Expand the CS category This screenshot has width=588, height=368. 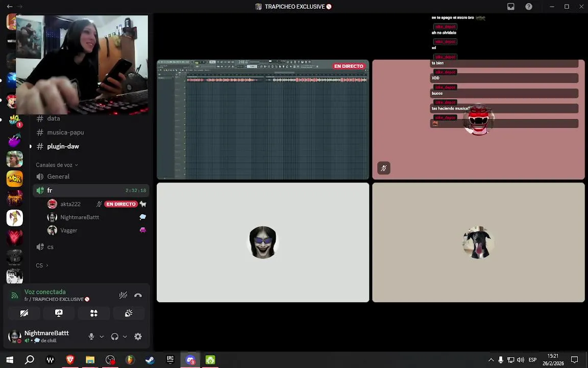[x=42, y=265]
